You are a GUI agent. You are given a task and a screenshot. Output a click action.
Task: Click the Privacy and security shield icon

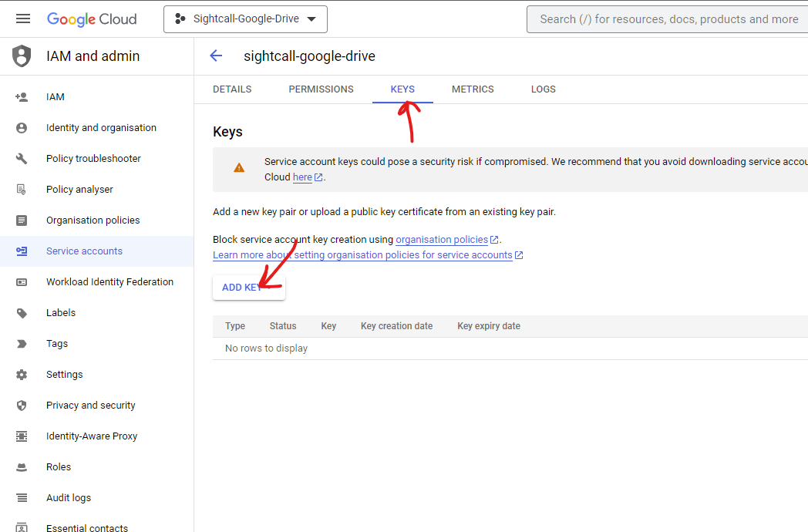click(x=22, y=406)
